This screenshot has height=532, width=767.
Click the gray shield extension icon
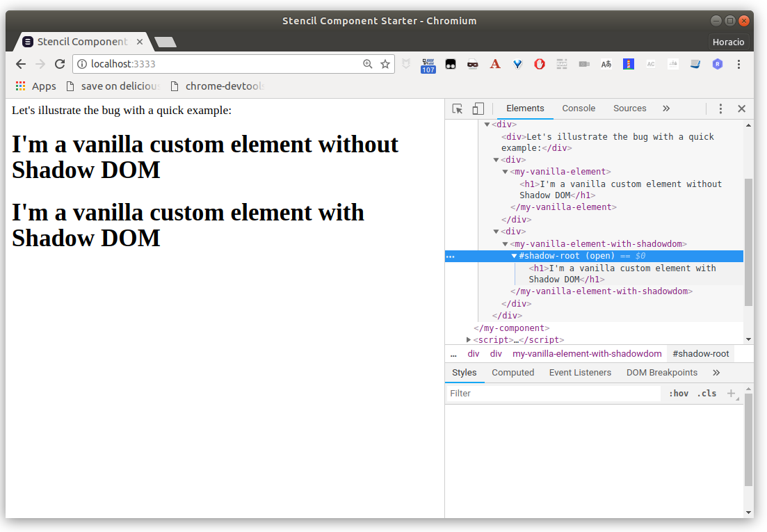[406, 64]
